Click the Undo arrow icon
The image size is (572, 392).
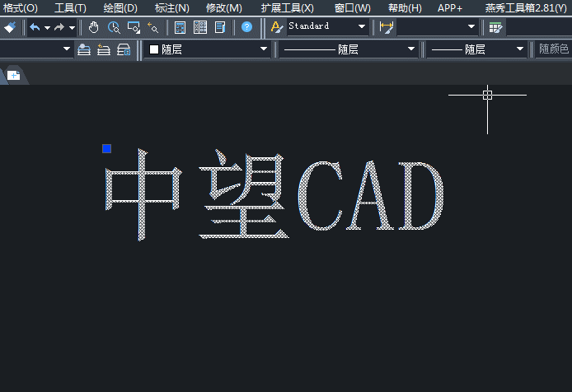point(35,27)
